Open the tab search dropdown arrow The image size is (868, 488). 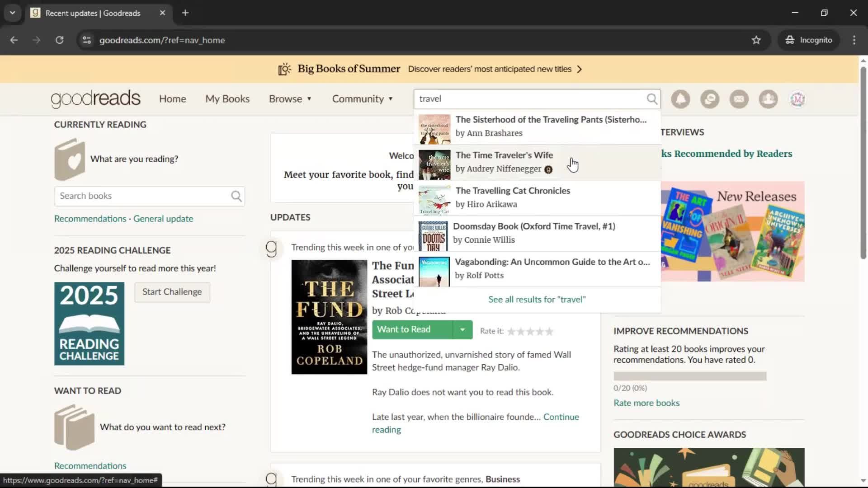pyautogui.click(x=13, y=13)
